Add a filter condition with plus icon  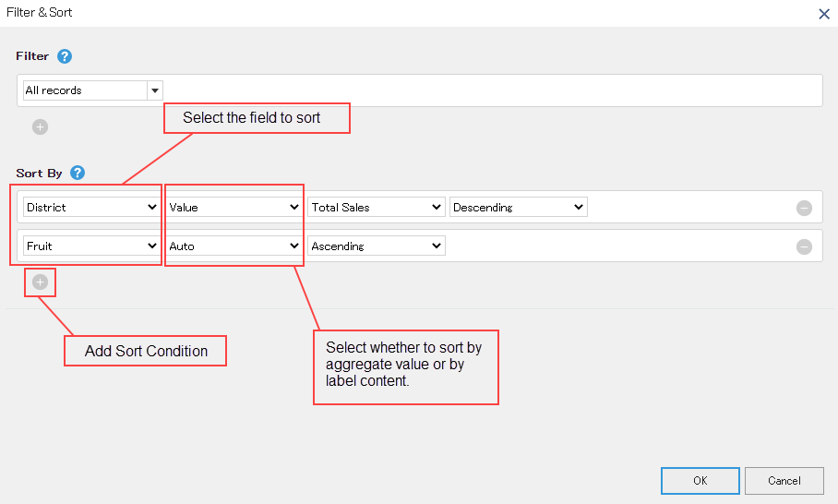(40, 127)
